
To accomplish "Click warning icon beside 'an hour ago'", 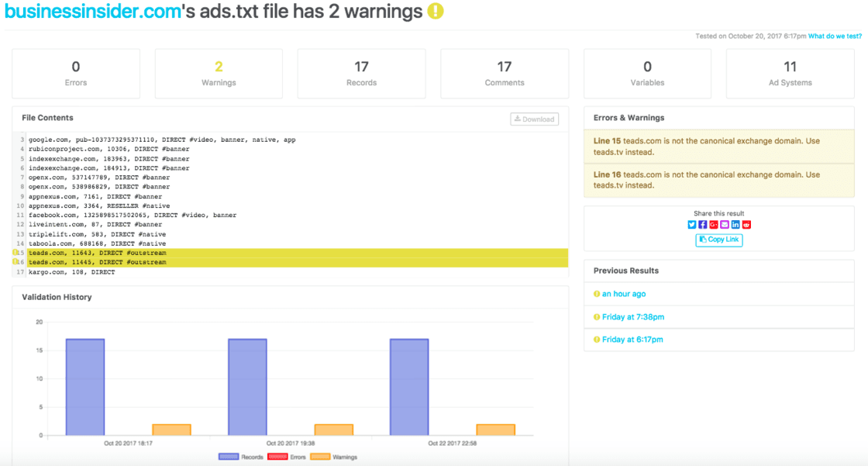I will (x=597, y=294).
